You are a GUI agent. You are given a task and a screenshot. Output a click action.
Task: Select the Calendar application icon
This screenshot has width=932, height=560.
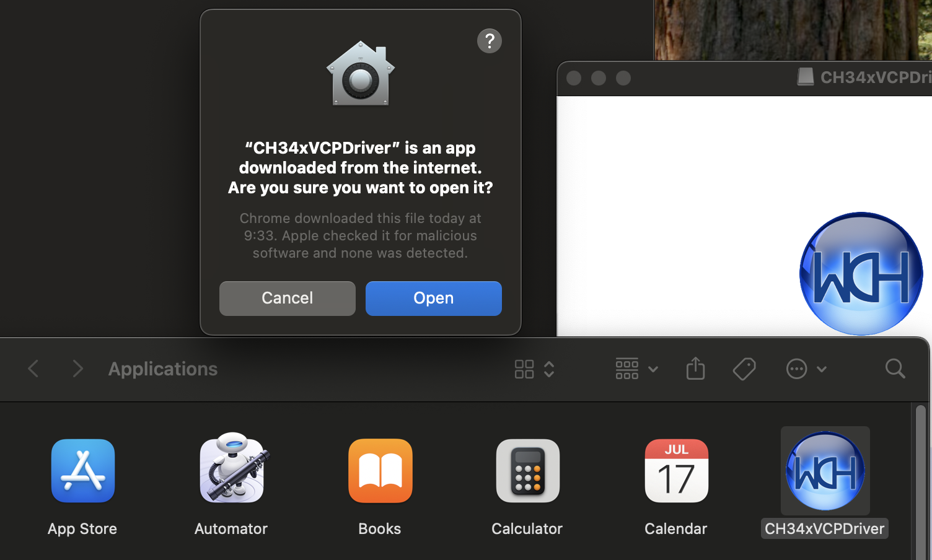pyautogui.click(x=677, y=471)
